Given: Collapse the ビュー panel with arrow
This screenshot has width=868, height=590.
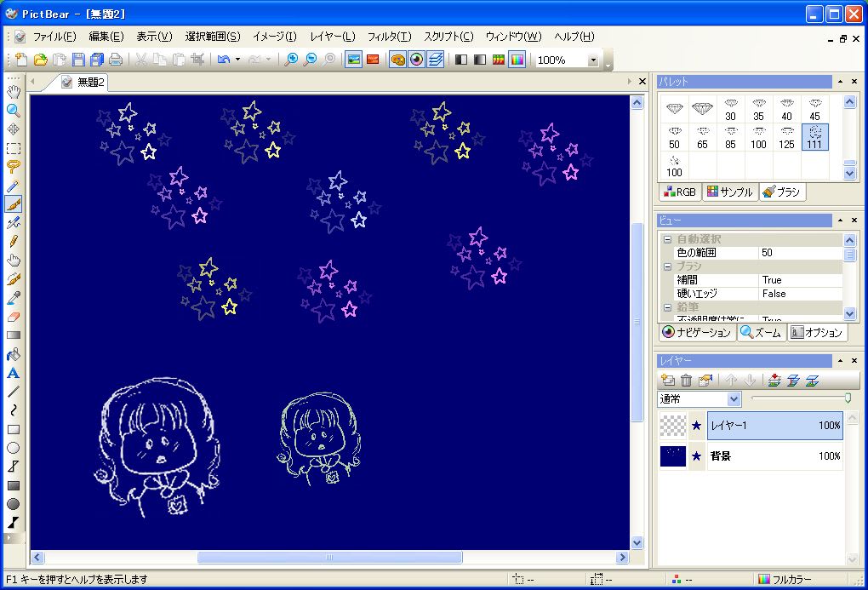Looking at the screenshot, I should (840, 220).
